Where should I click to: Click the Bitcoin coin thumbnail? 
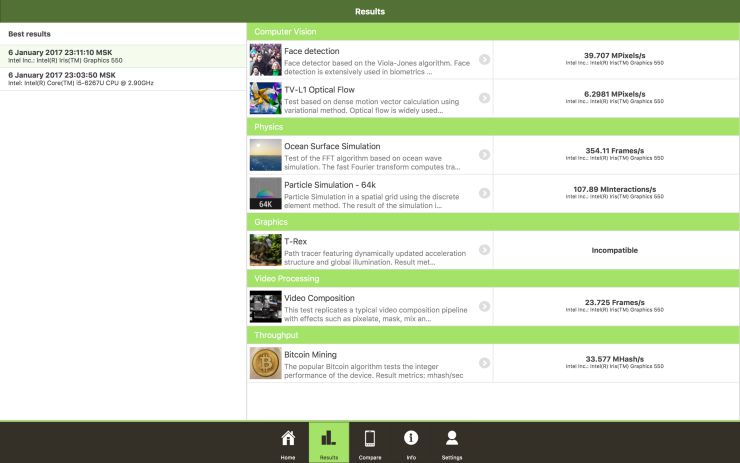tap(265, 363)
